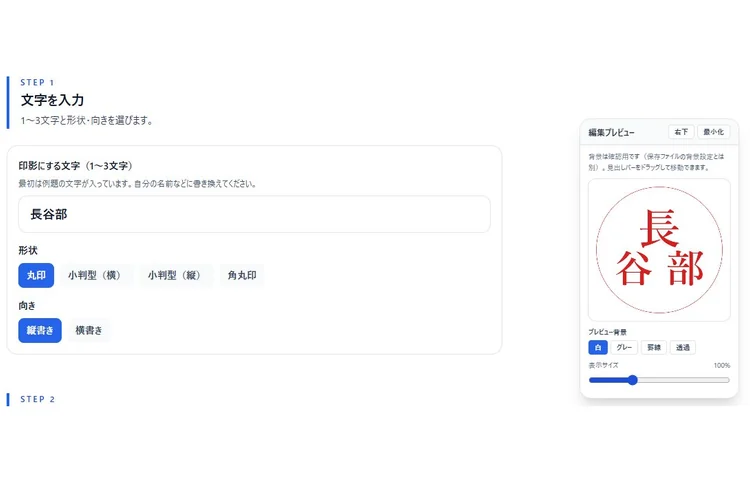Select the 角丸印 shape option
Image resolution: width=750 pixels, height=482 pixels.
click(242, 275)
